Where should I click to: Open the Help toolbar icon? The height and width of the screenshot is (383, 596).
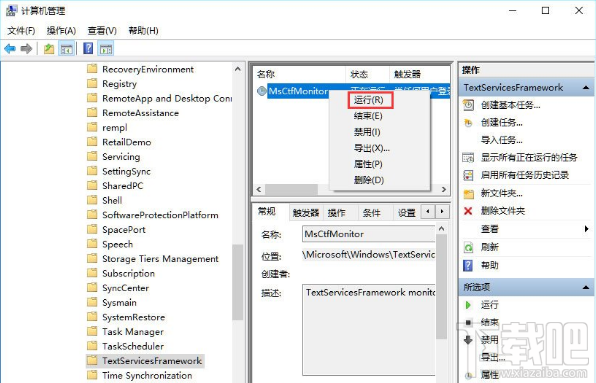pos(88,48)
